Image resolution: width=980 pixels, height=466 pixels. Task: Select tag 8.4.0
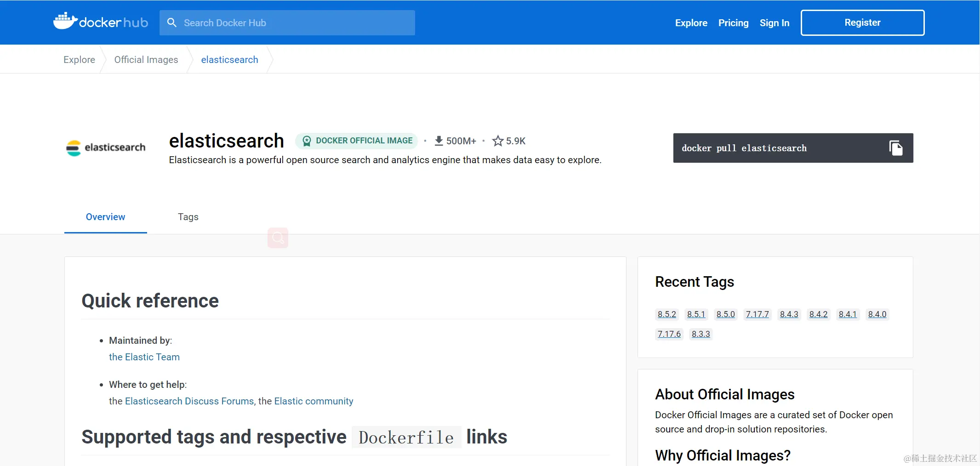877,314
